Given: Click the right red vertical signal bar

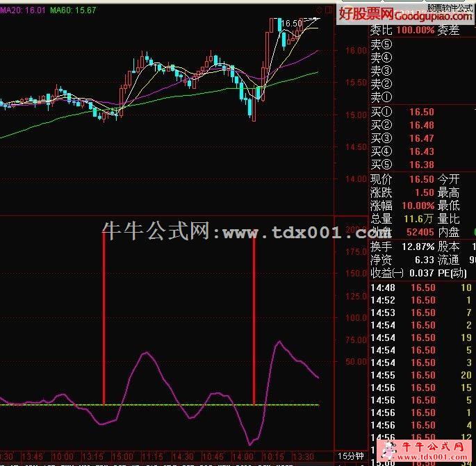Looking at the screenshot, I should (254, 319).
